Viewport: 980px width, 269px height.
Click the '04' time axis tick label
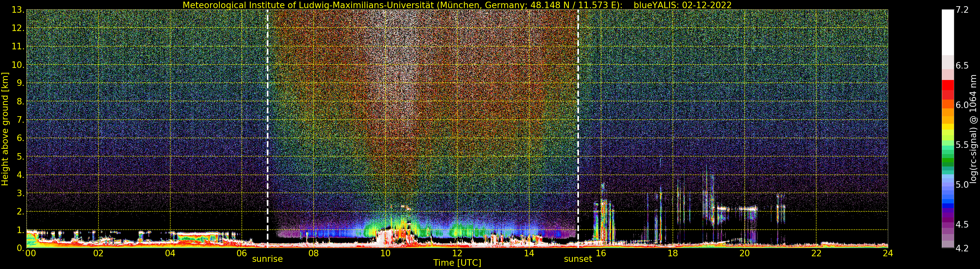170,253
